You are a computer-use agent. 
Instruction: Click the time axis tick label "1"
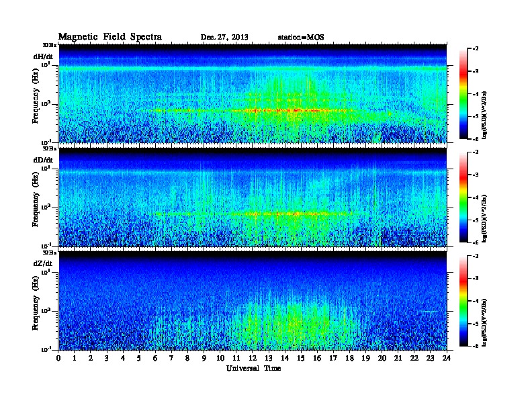coord(75,358)
